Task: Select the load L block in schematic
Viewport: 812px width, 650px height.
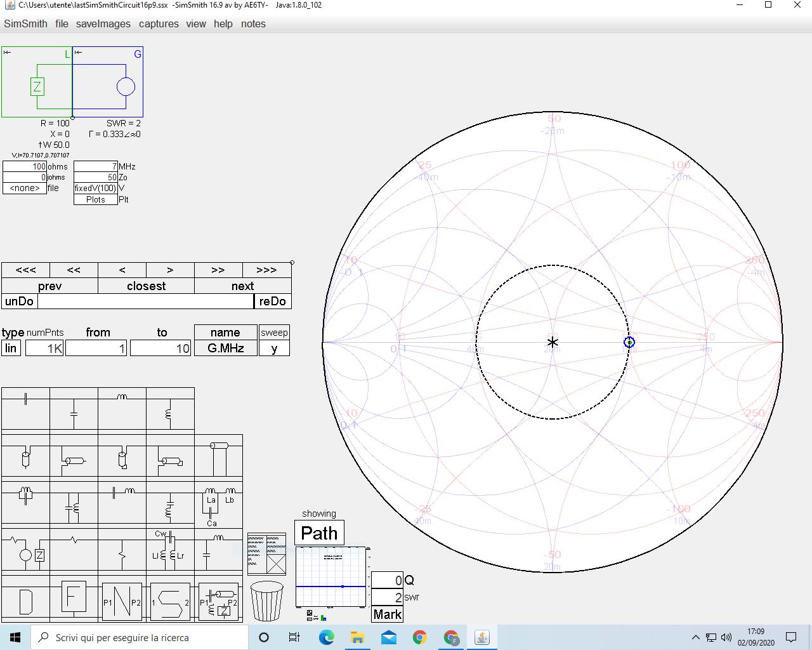Action: (x=37, y=82)
